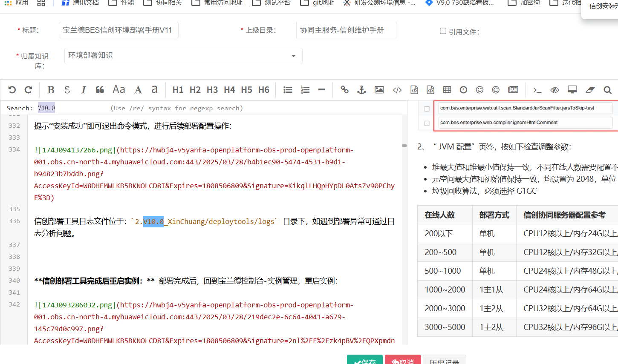Screen dimensions: 618x364
Task: Open the 协同相关 bookmark folder
Action: (x=162, y=3)
